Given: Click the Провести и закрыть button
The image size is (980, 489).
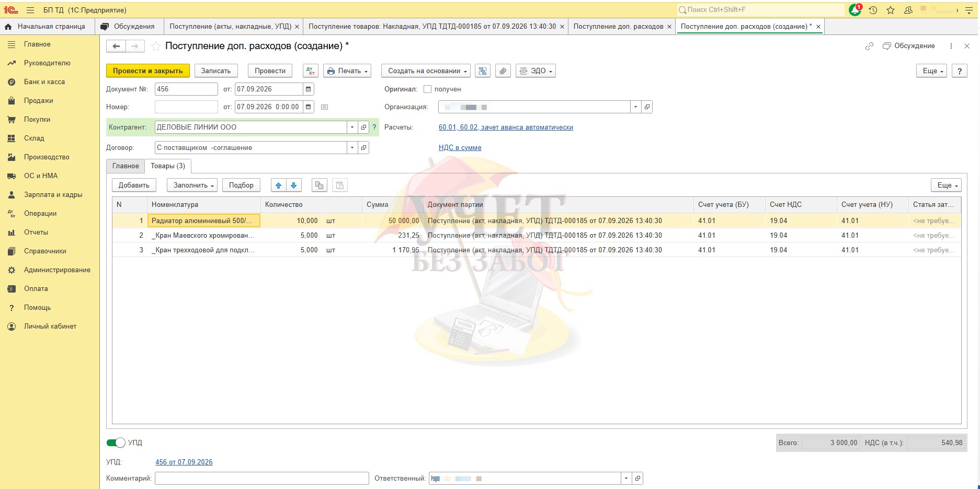Looking at the screenshot, I should 148,71.
